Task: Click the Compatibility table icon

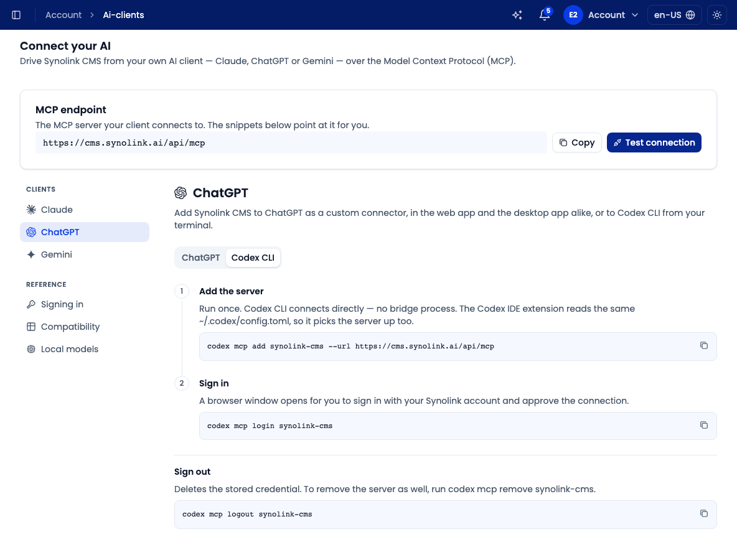Action: coord(31,327)
